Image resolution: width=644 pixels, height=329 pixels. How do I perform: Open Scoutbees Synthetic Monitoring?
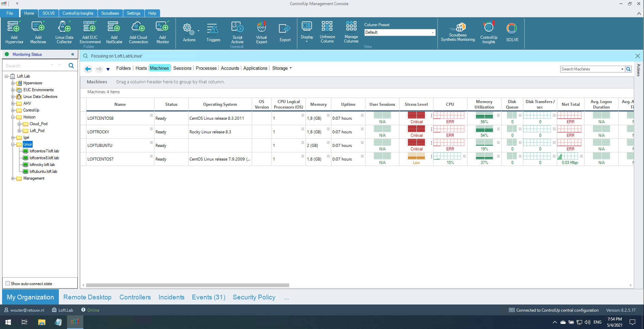coord(458,32)
